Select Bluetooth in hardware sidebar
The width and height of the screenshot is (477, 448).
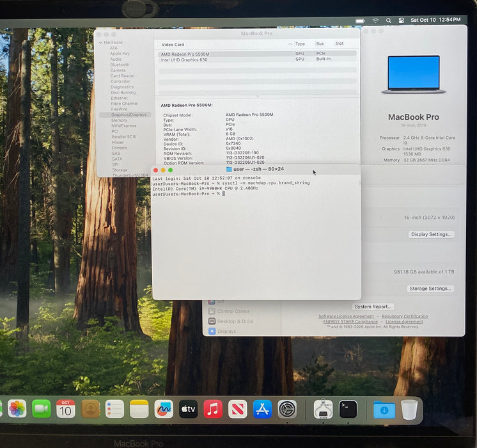click(x=120, y=65)
